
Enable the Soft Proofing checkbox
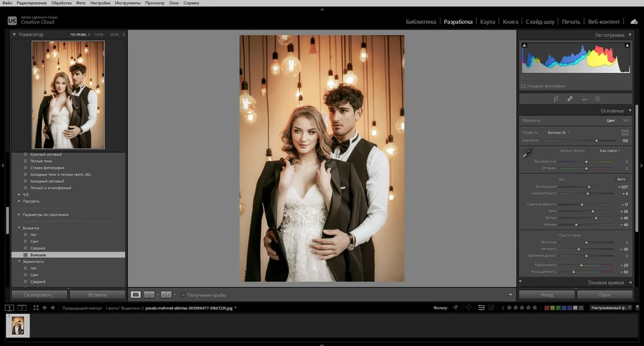pos(184,295)
